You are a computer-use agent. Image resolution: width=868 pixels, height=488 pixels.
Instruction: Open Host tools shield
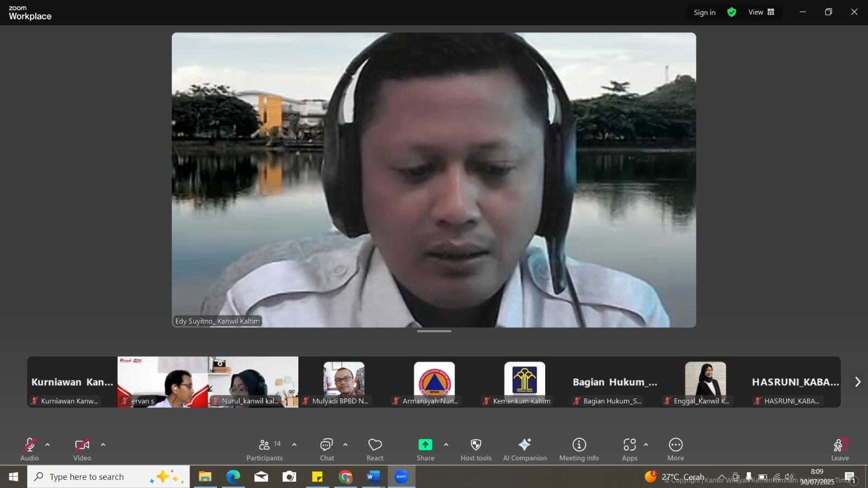[476, 450]
